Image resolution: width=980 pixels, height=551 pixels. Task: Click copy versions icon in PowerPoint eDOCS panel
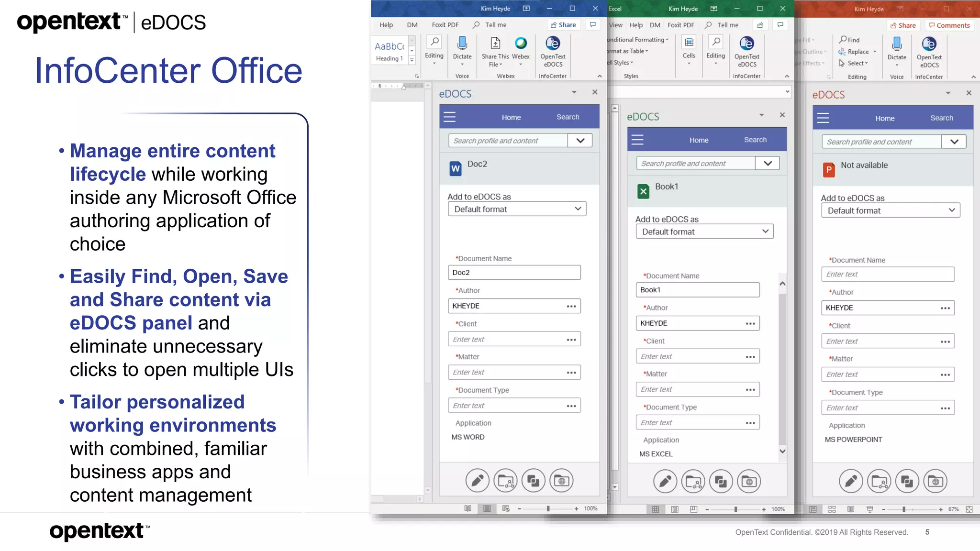tap(907, 482)
